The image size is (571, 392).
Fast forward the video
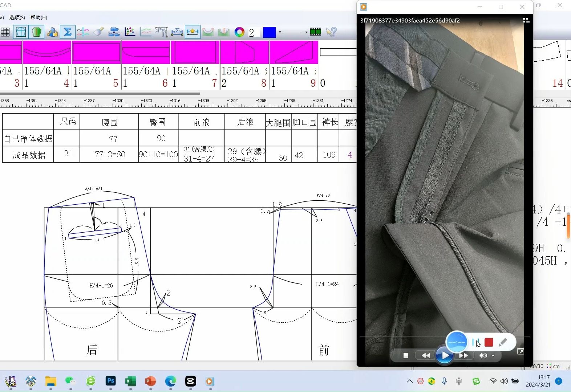[x=463, y=356]
